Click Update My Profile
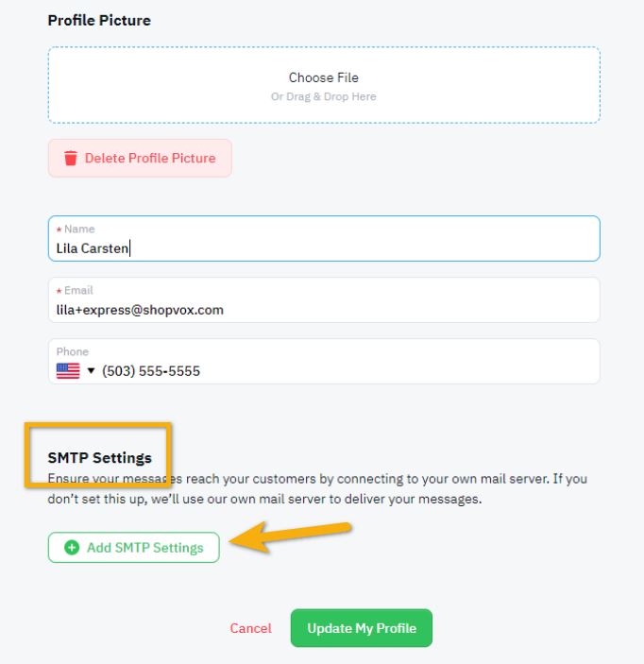This screenshot has height=664, width=644. (361, 628)
